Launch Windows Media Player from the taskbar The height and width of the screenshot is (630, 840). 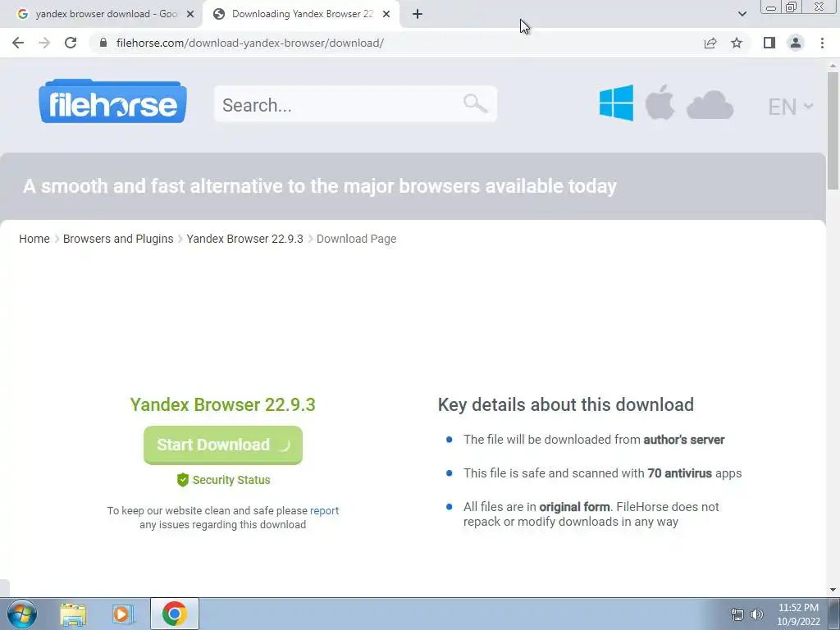(122, 614)
